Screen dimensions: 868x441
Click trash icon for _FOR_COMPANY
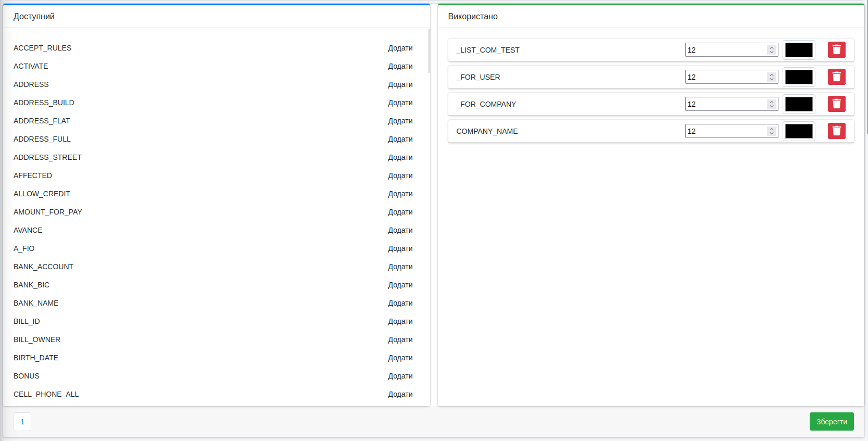[x=836, y=104]
